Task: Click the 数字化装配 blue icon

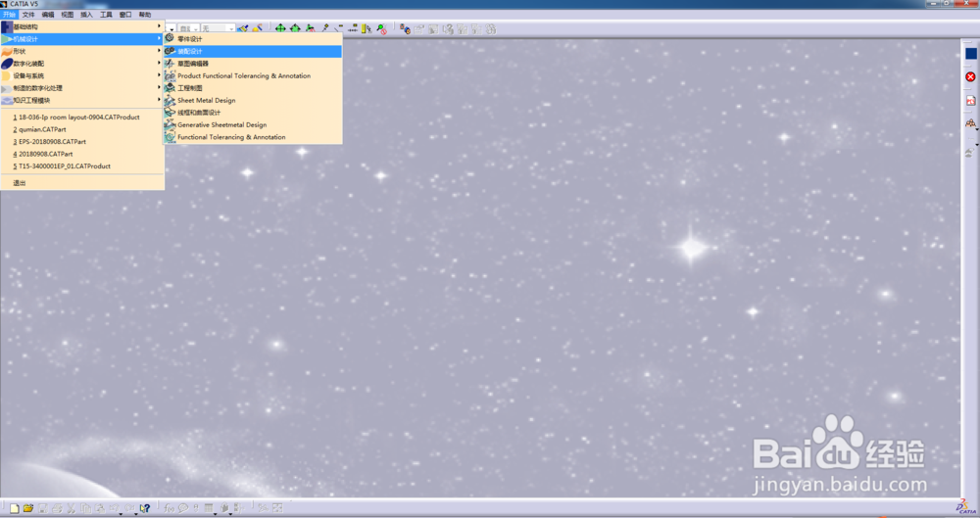Action: [7, 63]
